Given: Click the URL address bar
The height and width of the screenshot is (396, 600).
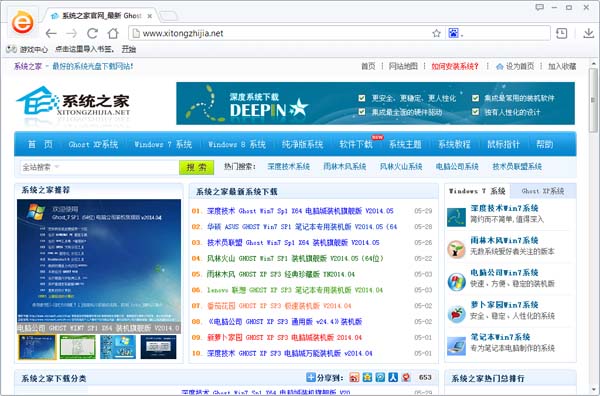Looking at the screenshot, I should pos(283,33).
